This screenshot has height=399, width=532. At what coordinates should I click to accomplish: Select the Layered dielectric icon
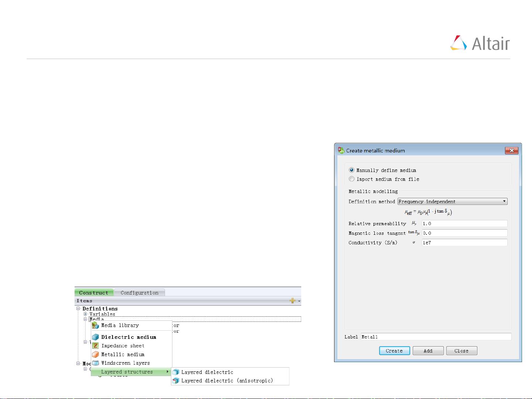[x=176, y=372]
